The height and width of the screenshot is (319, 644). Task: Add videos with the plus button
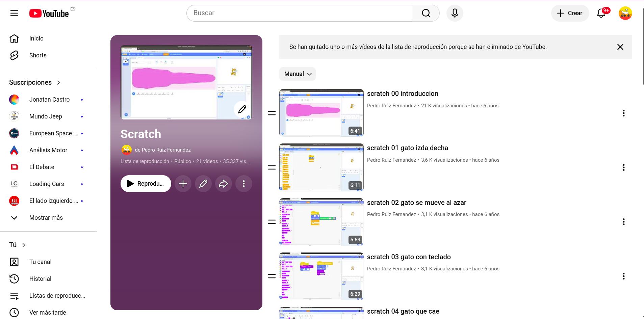183,184
